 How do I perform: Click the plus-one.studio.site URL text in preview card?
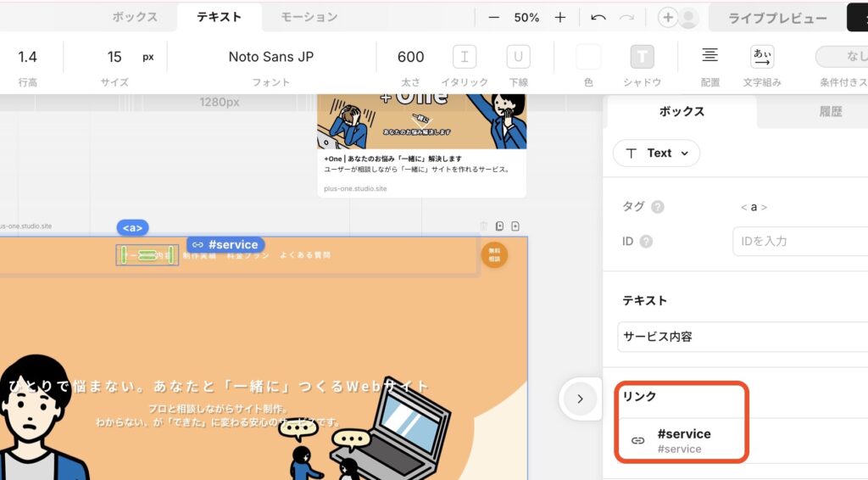(355, 189)
